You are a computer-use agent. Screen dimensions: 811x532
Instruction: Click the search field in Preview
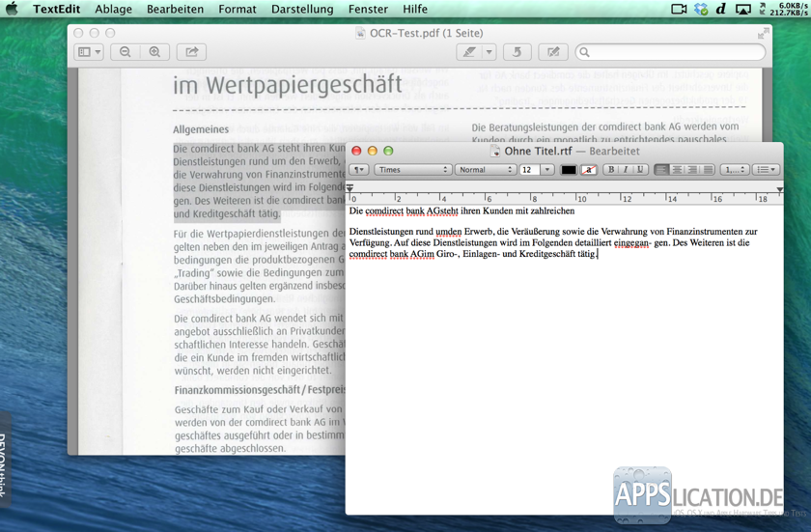pyautogui.click(x=670, y=52)
